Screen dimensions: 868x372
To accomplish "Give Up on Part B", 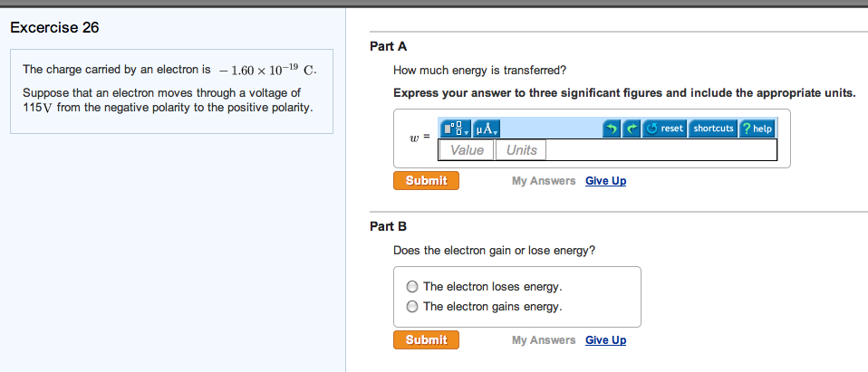I will (605, 340).
